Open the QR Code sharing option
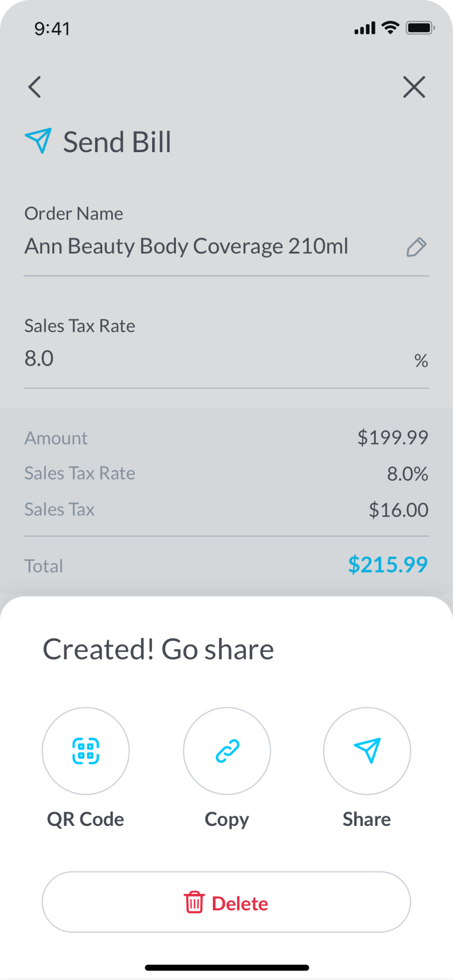 86,751
